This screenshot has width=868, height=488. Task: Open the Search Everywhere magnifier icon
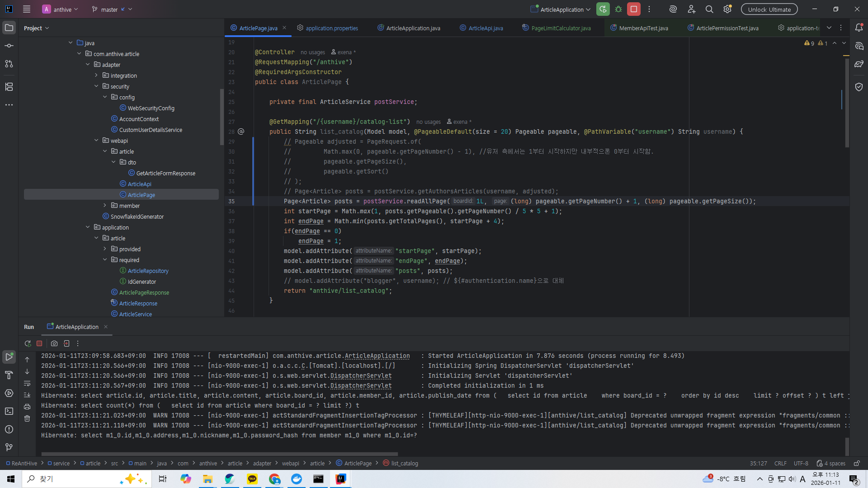coord(709,9)
